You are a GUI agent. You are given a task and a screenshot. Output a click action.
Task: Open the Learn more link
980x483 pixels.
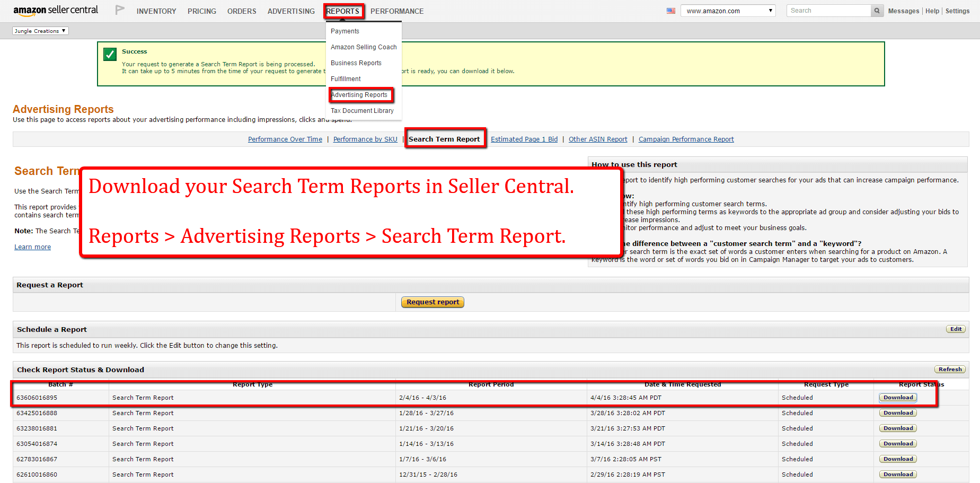(32, 246)
